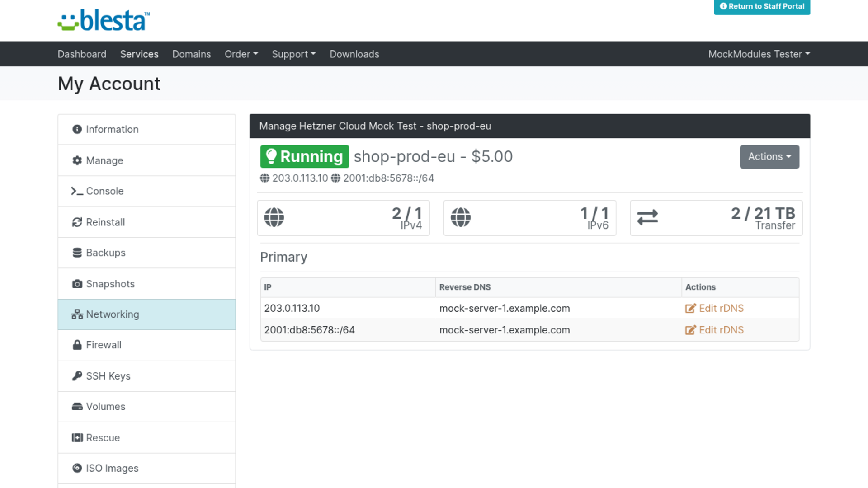868x488 pixels.
Task: Click Return to Staff Portal button
Action: tap(762, 7)
